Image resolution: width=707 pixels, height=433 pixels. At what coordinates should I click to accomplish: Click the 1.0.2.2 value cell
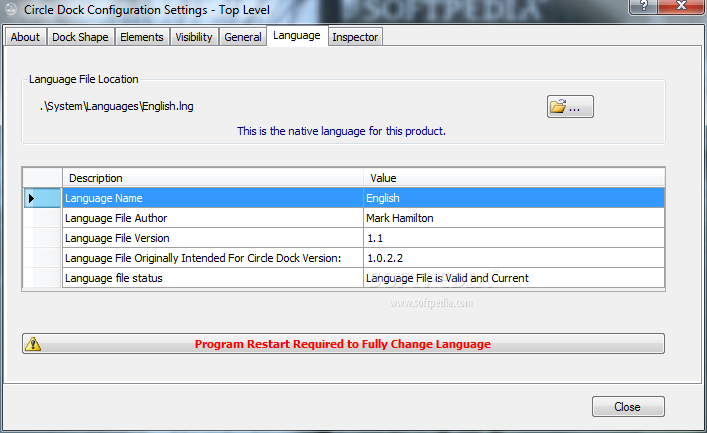[514, 258]
